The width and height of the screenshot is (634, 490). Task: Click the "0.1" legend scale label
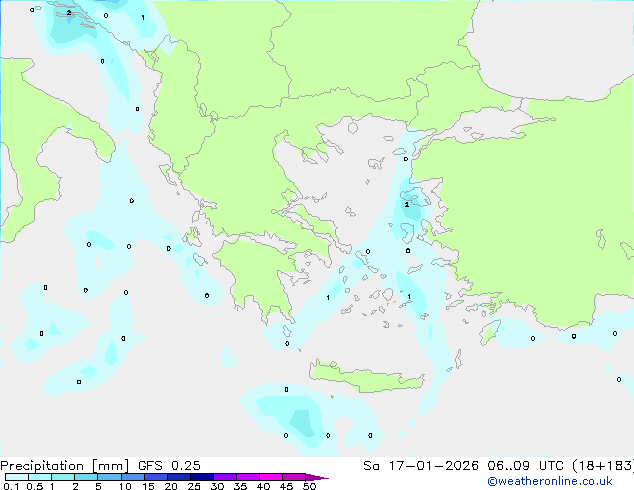[x=11, y=486]
